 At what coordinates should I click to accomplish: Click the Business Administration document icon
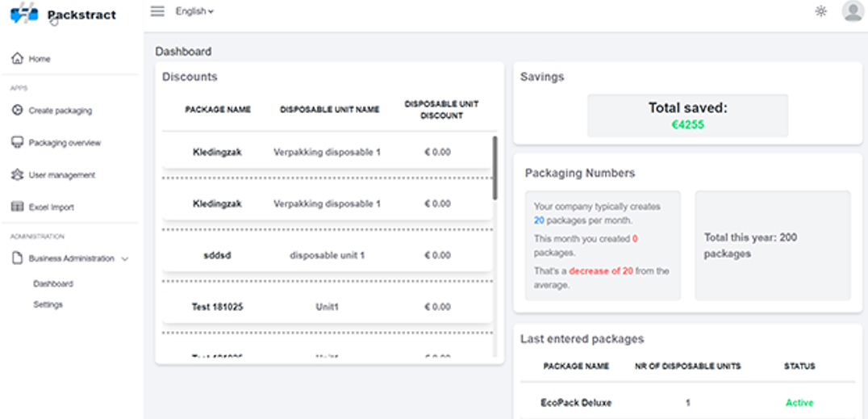coord(17,259)
